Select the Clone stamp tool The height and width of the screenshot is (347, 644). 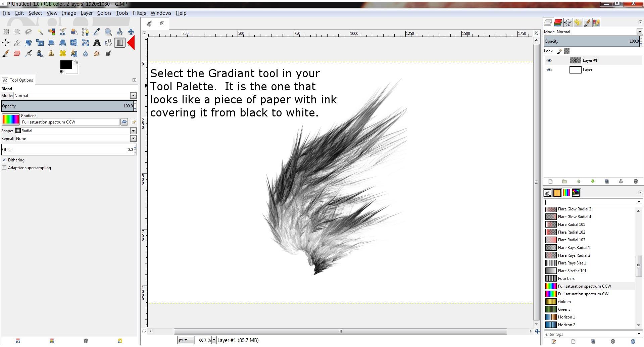[x=51, y=53]
